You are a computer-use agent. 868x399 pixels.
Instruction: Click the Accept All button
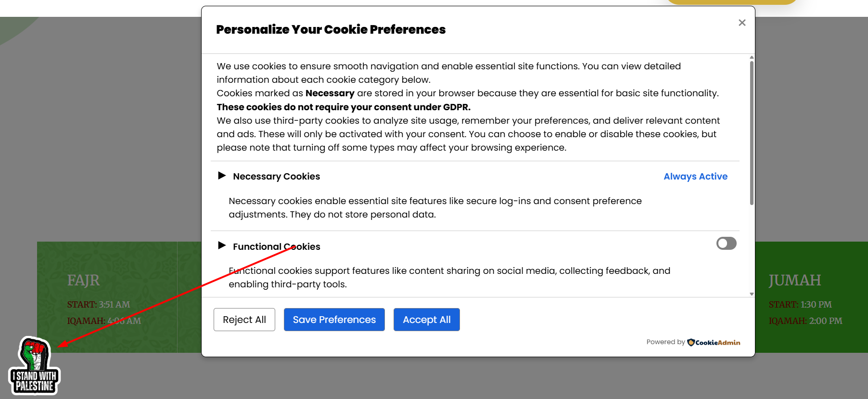click(427, 320)
